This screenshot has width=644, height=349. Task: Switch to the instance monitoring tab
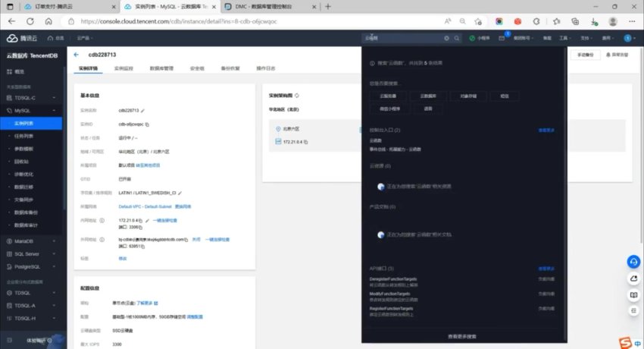coord(123,68)
